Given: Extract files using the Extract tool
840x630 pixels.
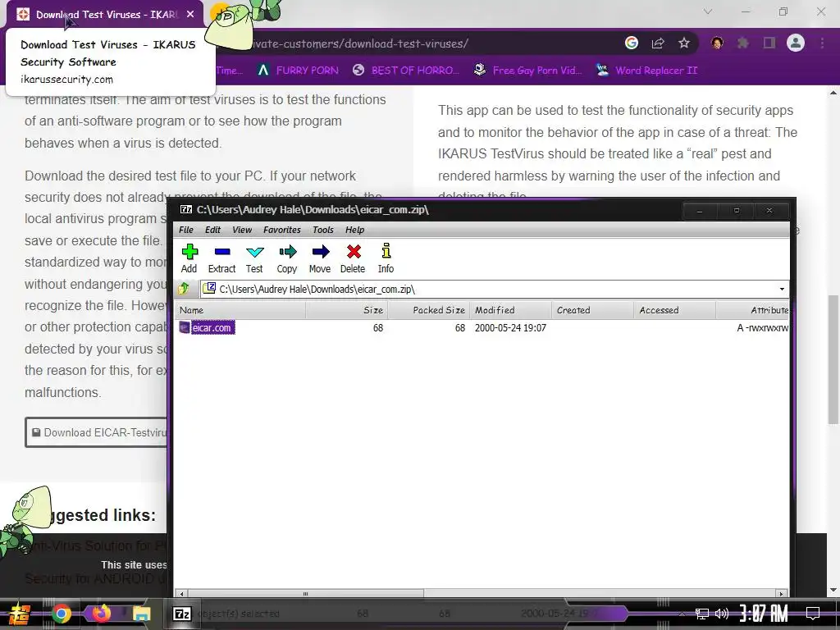Looking at the screenshot, I should [x=221, y=258].
